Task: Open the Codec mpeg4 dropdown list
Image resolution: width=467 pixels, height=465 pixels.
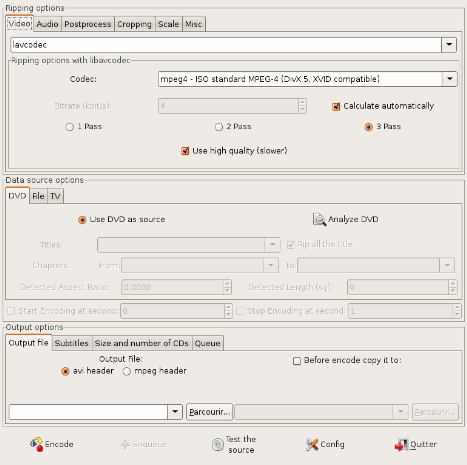Action: (450, 79)
